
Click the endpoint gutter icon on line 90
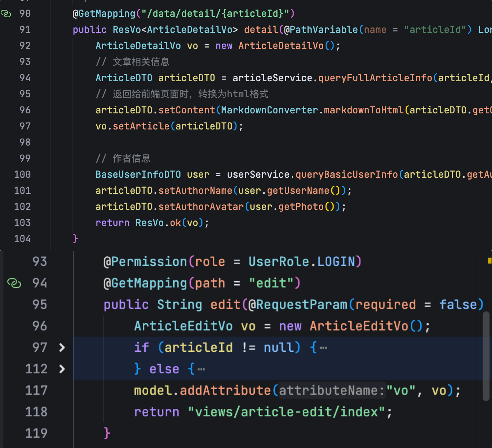pyautogui.click(x=6, y=14)
